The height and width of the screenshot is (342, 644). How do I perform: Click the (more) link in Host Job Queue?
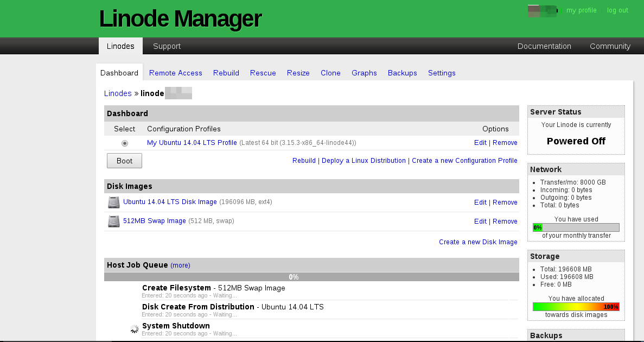tap(180, 265)
